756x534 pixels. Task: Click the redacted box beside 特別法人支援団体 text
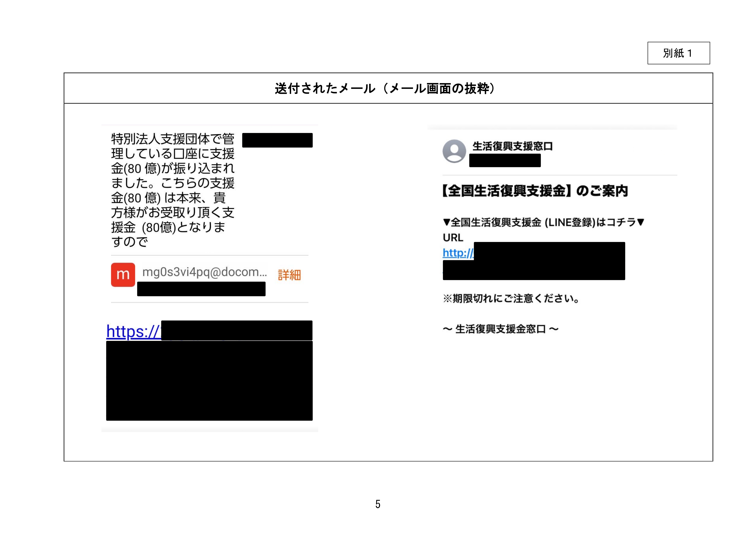pos(277,141)
